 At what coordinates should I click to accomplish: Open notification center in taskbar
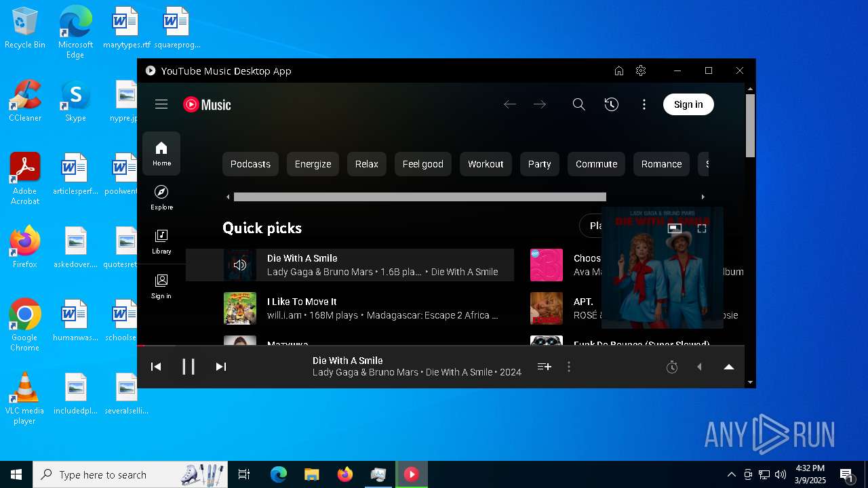pyautogui.click(x=846, y=474)
